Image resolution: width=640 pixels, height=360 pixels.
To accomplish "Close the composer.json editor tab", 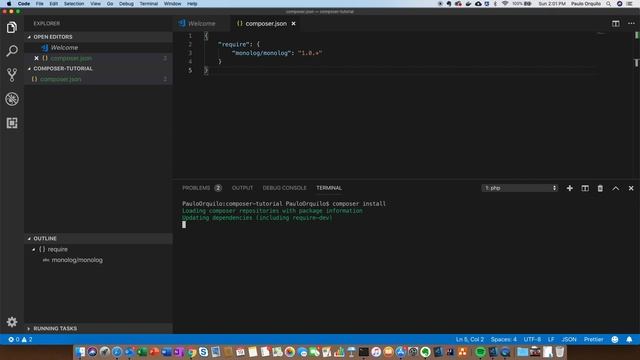I will point(293,24).
